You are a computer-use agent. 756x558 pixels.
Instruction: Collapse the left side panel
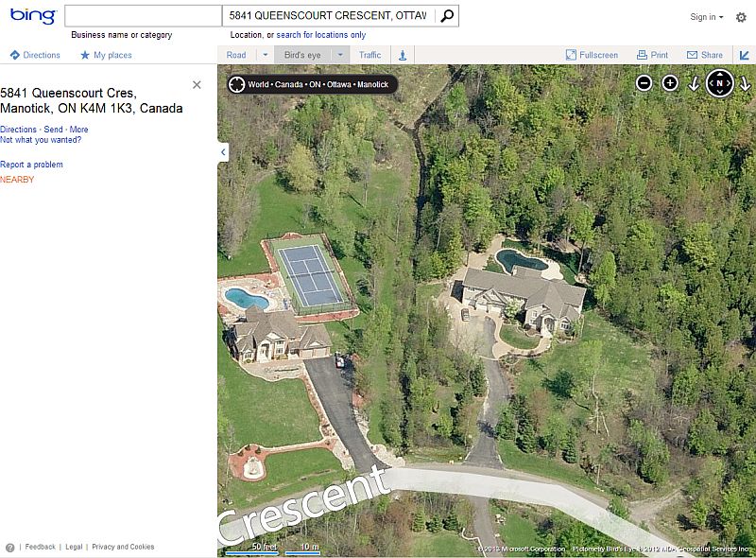(x=223, y=151)
